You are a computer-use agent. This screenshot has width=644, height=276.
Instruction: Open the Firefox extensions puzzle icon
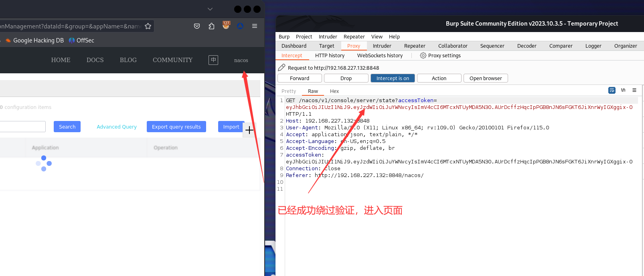click(211, 26)
